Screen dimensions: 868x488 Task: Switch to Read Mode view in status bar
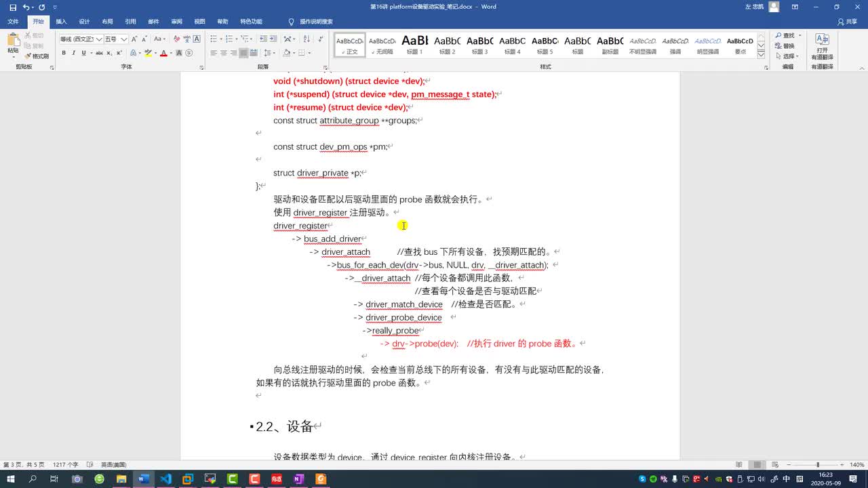pyautogui.click(x=738, y=465)
